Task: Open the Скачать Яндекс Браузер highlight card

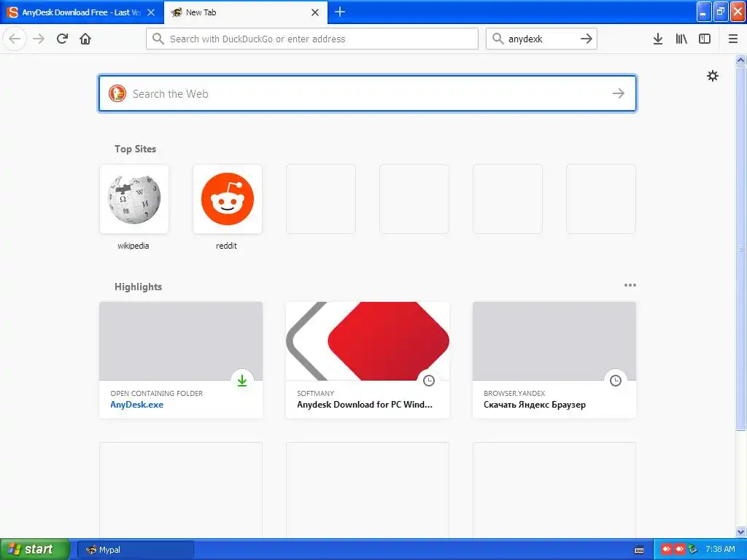Action: click(x=554, y=360)
